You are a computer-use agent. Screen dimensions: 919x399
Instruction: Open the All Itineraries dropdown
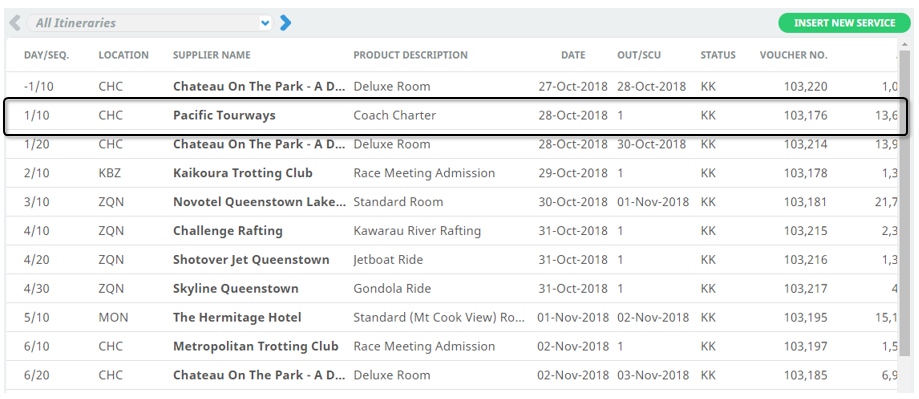(149, 23)
